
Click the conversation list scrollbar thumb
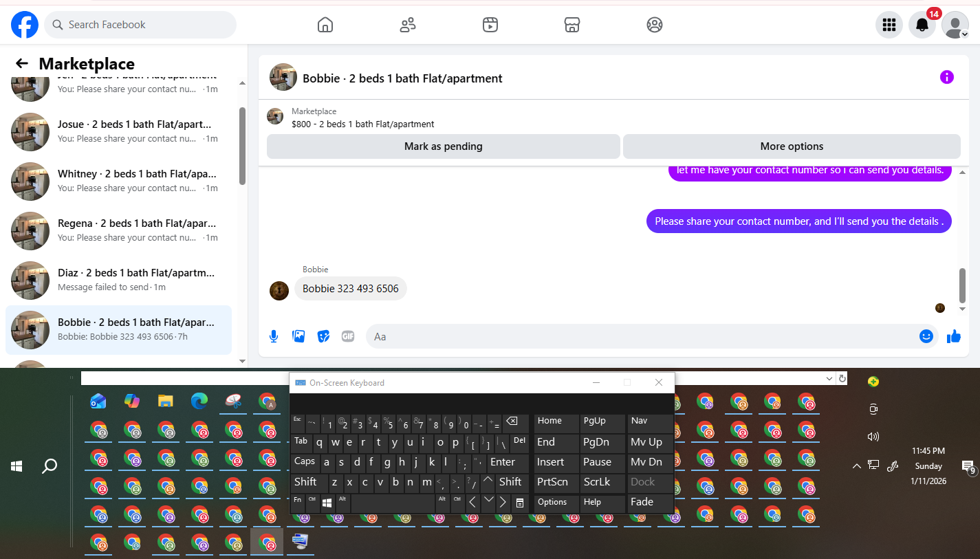(x=242, y=146)
